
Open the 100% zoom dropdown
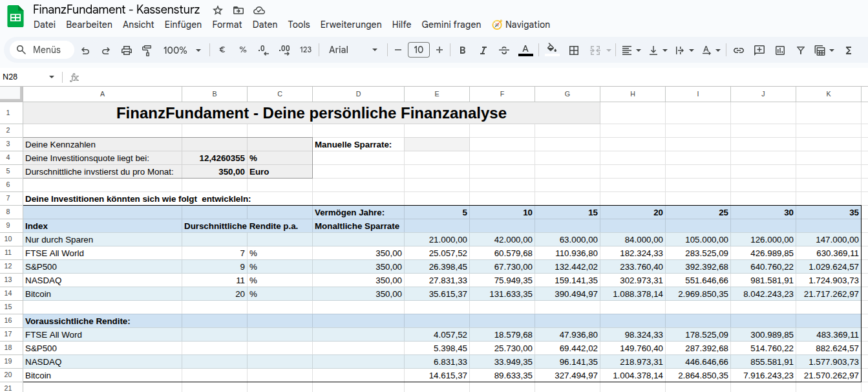(182, 50)
